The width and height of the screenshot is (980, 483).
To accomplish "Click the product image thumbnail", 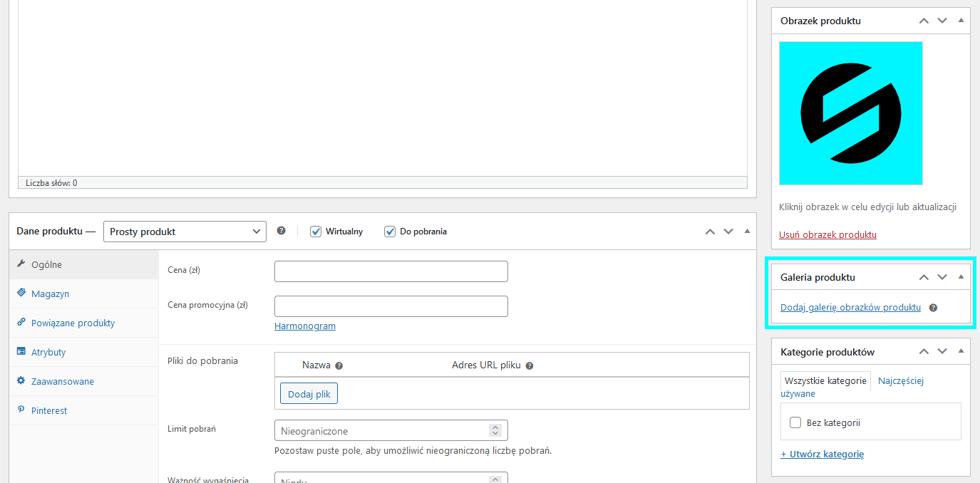I will click(850, 113).
